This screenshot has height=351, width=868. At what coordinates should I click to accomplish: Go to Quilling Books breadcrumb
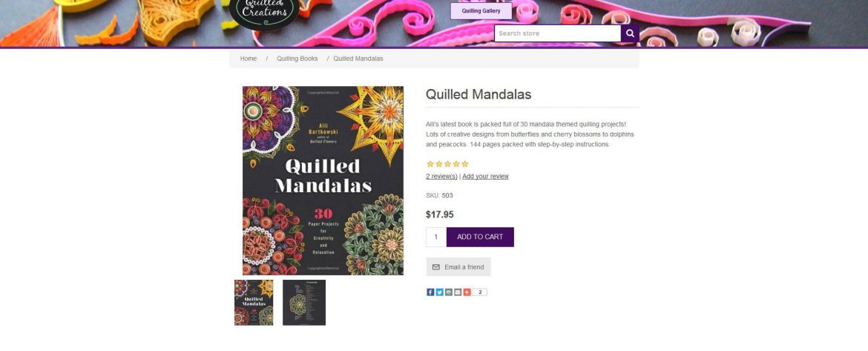297,59
